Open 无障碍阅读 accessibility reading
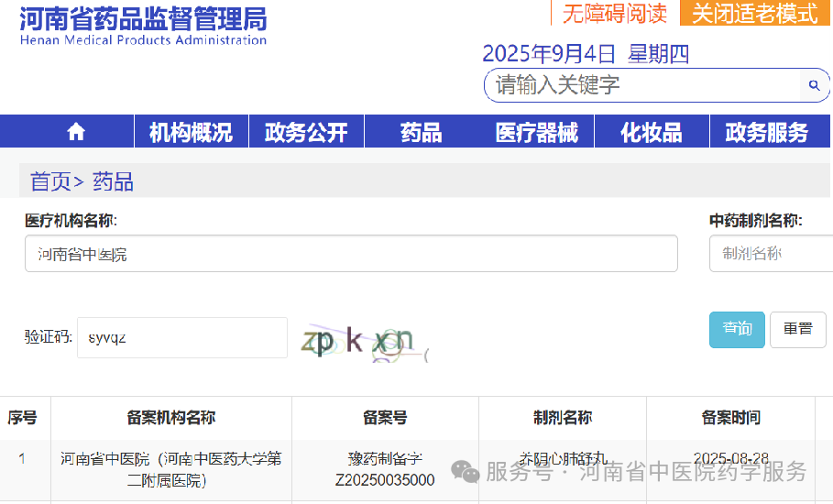 click(x=614, y=14)
